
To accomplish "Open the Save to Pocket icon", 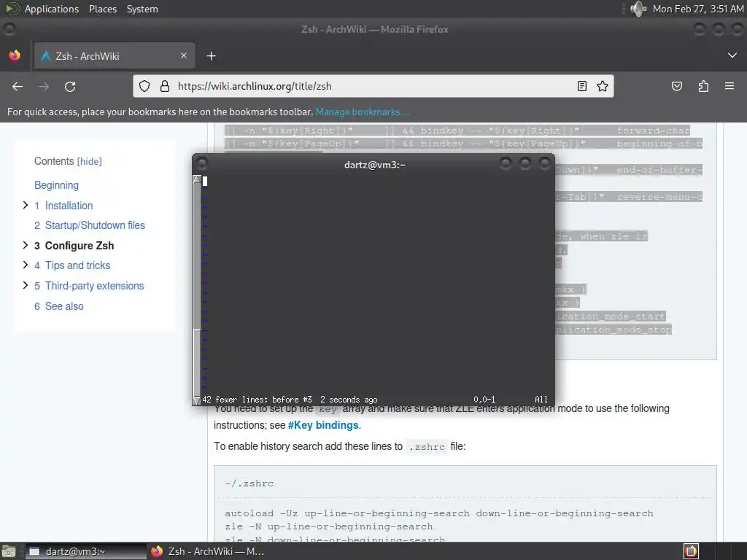I will 676,86.
